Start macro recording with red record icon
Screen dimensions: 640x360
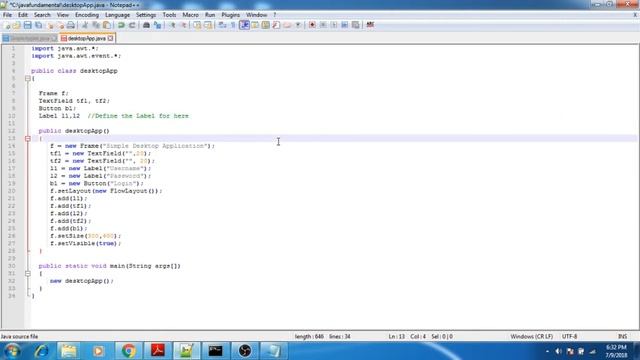pyautogui.click(x=312, y=25)
